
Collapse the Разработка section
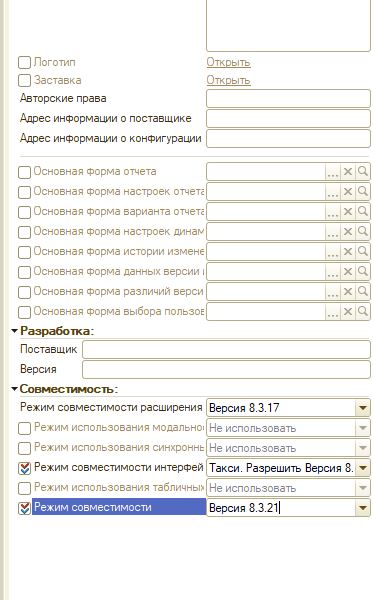15,331
